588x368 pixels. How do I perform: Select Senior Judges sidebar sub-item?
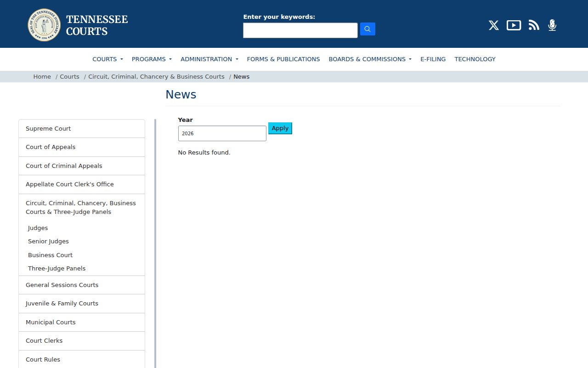[48, 241]
